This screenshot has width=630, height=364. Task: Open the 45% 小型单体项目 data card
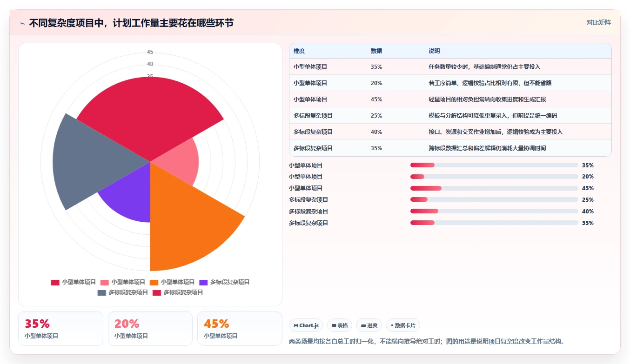click(240, 329)
